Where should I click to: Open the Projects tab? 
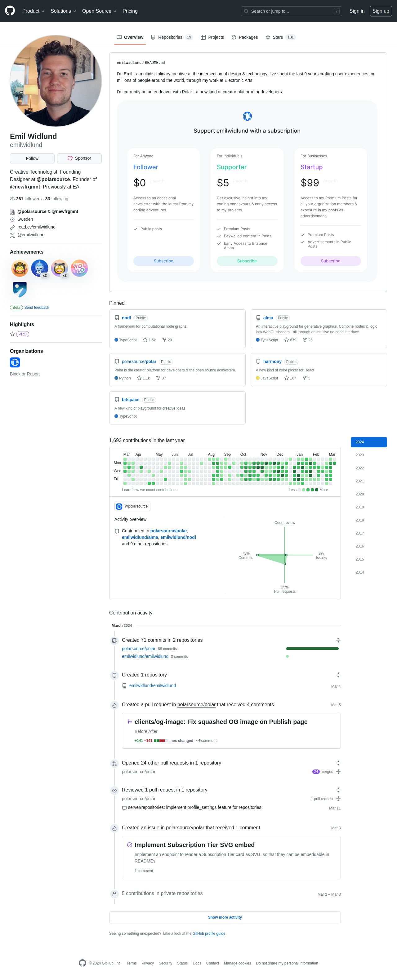click(x=212, y=37)
